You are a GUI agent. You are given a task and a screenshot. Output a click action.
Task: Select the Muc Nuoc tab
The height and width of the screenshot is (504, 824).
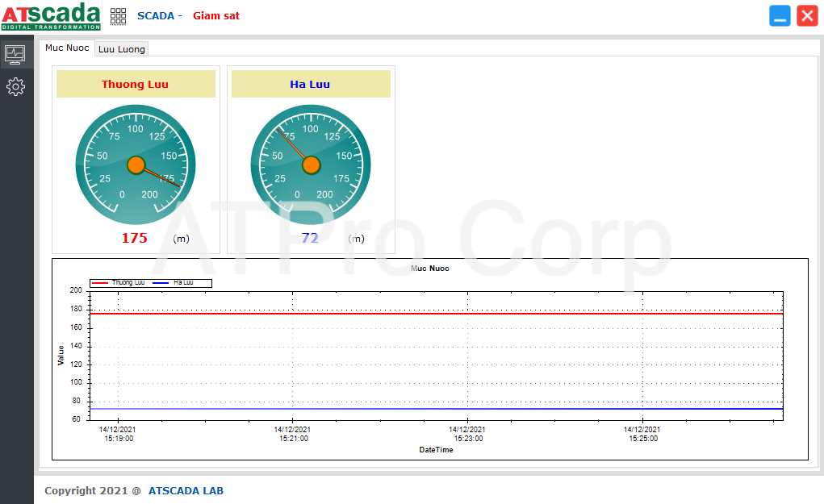[x=67, y=48]
